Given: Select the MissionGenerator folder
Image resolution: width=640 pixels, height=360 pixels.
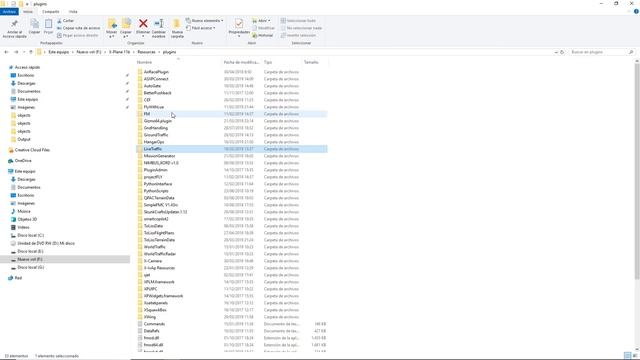Looking at the screenshot, I should click(159, 156).
